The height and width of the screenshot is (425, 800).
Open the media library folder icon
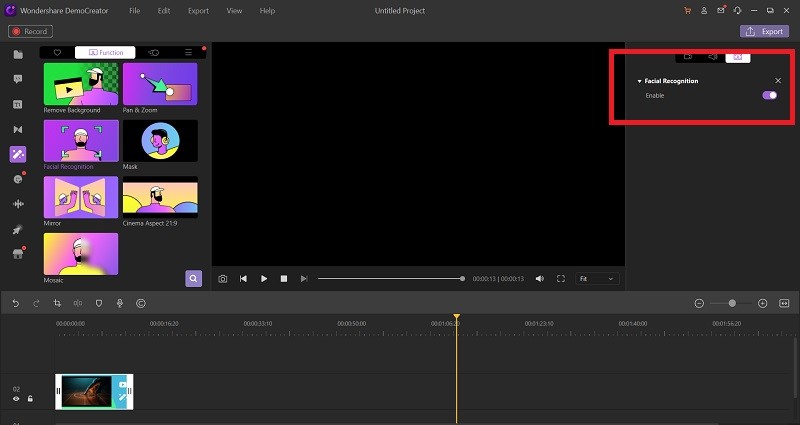click(18, 55)
